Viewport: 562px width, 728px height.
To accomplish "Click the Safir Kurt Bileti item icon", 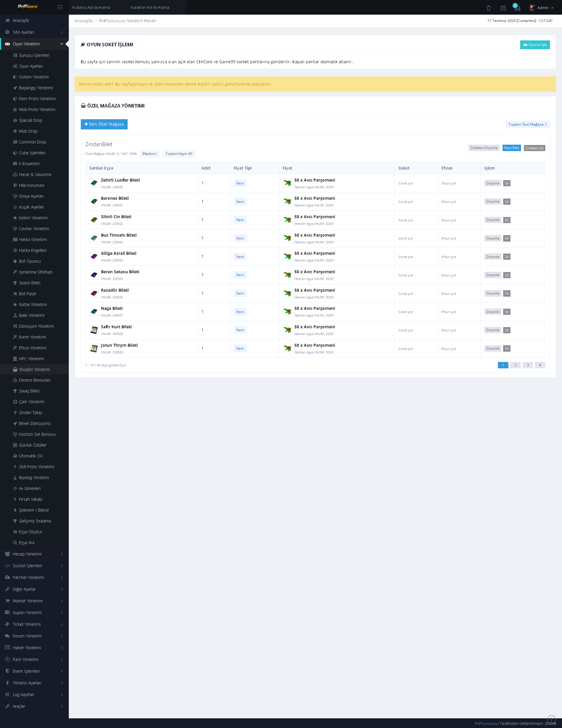I will point(94,330).
